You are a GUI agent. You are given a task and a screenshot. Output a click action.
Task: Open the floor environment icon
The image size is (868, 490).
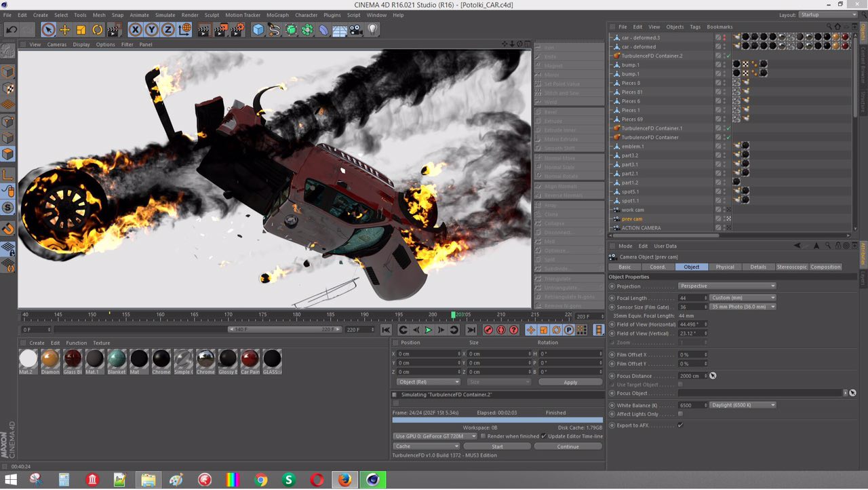[340, 29]
